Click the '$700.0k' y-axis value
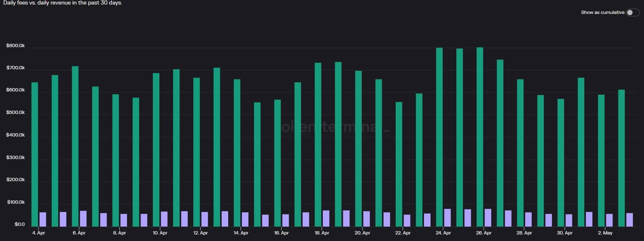Screen dimensions: 644x241 coord(16,68)
